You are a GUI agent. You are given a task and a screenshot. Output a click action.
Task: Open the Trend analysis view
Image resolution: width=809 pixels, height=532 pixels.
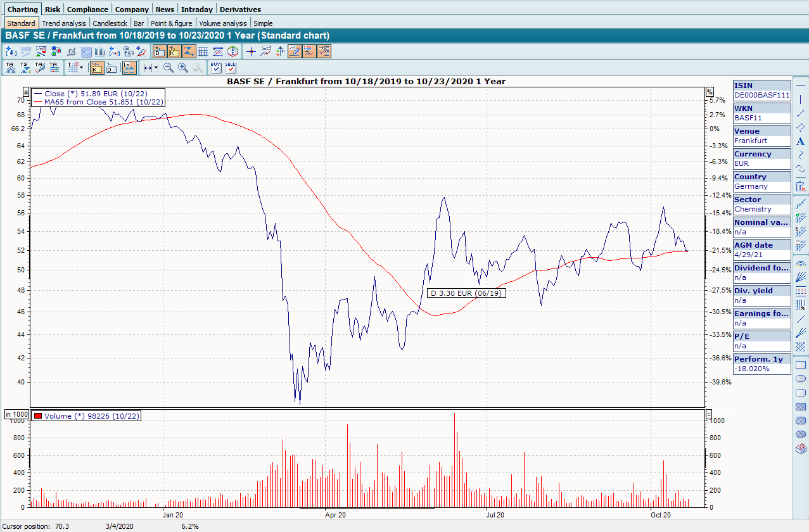pos(63,23)
